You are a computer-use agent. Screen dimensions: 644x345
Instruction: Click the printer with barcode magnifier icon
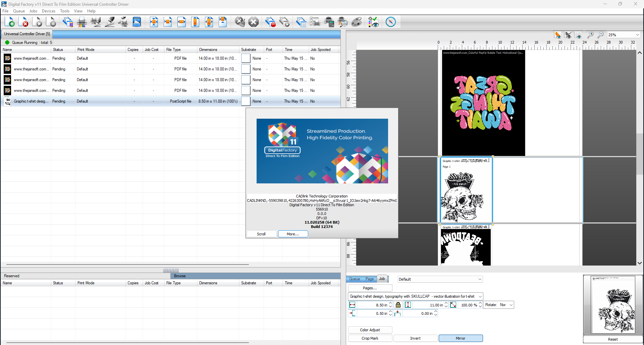(343, 22)
